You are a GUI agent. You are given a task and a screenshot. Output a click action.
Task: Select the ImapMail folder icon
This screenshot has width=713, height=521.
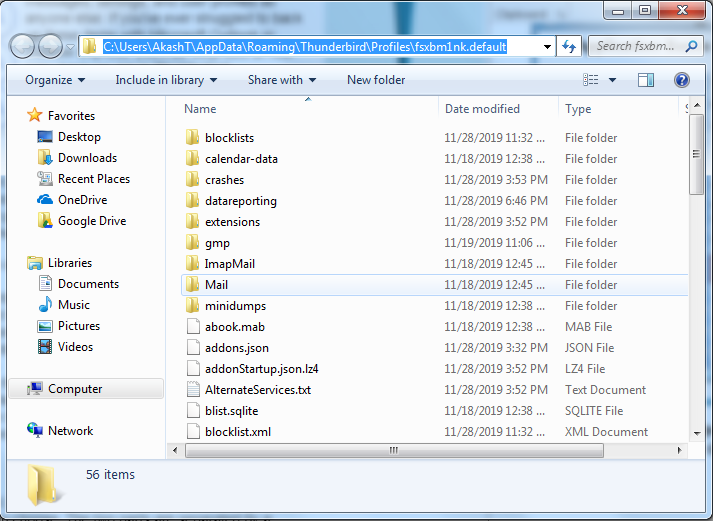(x=193, y=263)
